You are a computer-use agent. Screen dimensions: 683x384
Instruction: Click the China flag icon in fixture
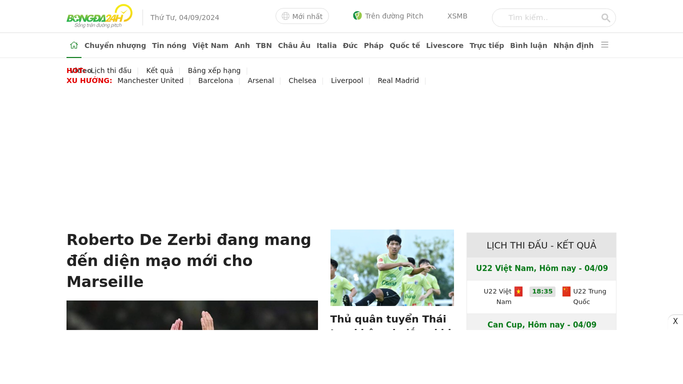[x=566, y=291]
